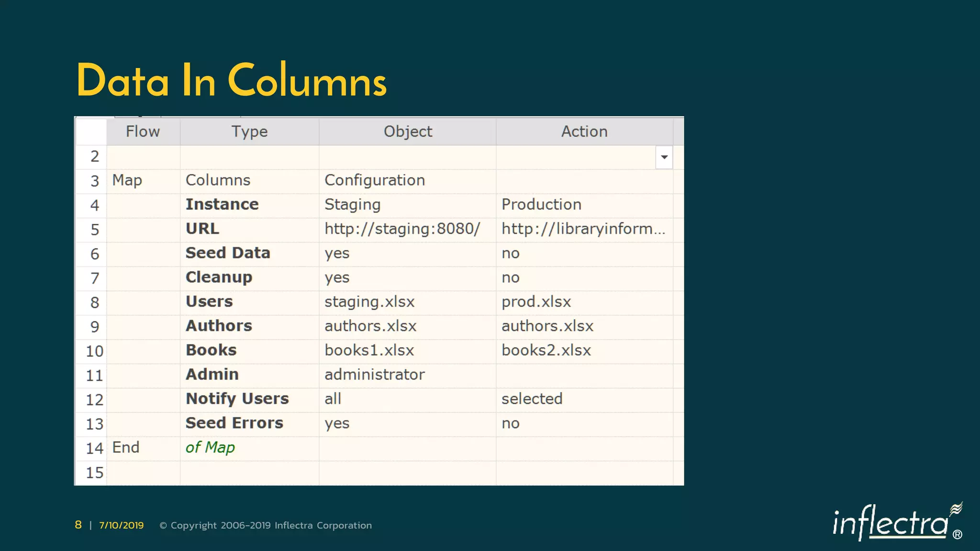Image resolution: width=980 pixels, height=551 pixels.
Task: Select row number 8
Action: 91,303
